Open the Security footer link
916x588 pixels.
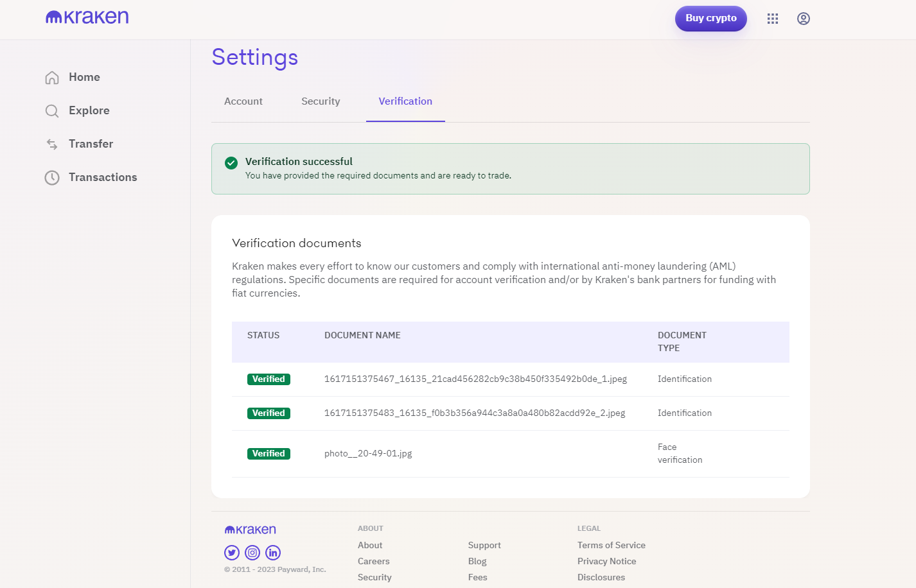pyautogui.click(x=374, y=577)
